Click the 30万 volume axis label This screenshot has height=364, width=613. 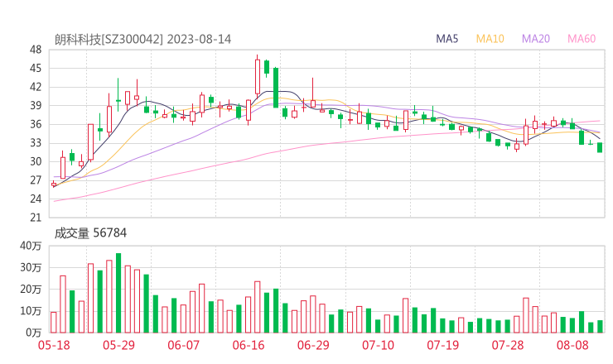click(x=31, y=267)
